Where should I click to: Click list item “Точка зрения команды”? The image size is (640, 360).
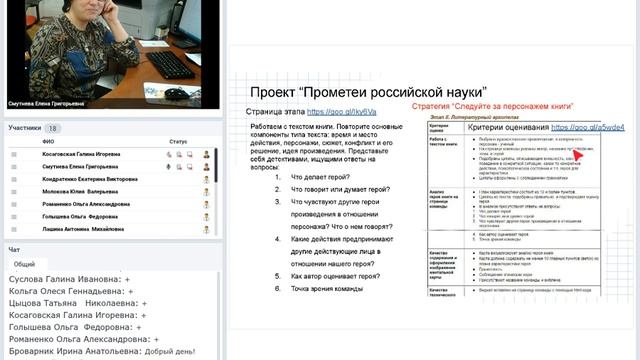click(x=327, y=289)
